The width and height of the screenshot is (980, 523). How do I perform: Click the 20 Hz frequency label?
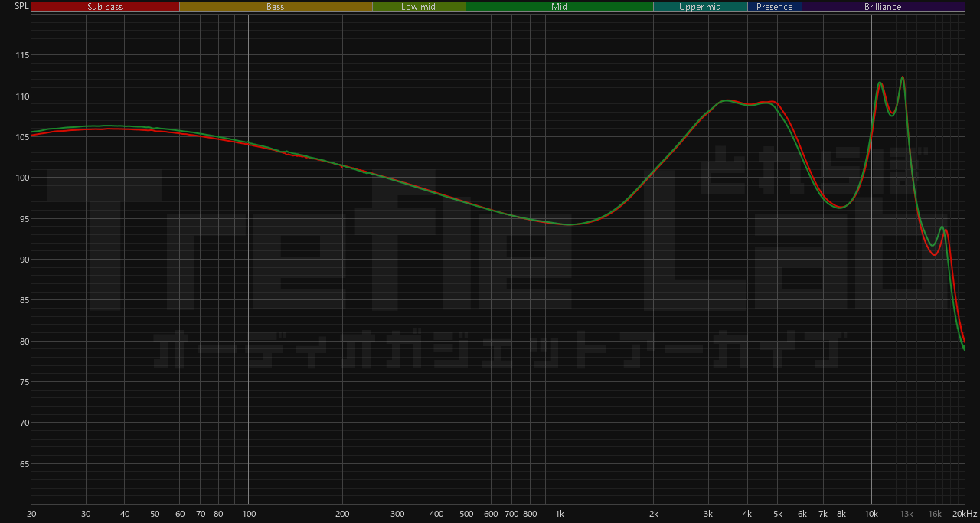(31, 514)
